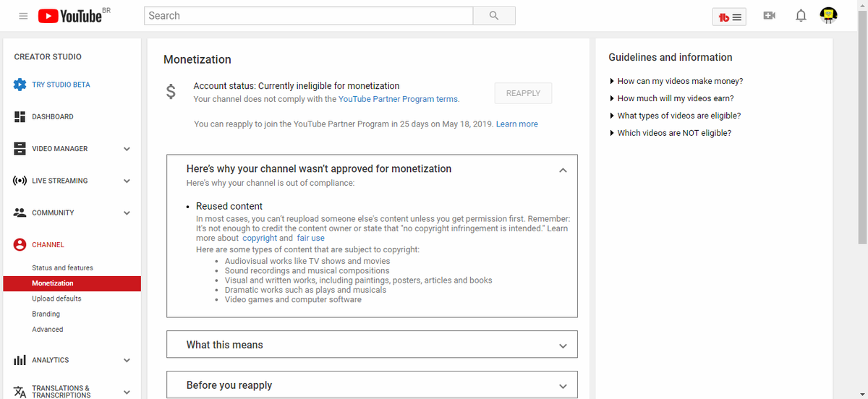Click the Community people icon
The height and width of the screenshot is (399, 868).
pos(20,213)
